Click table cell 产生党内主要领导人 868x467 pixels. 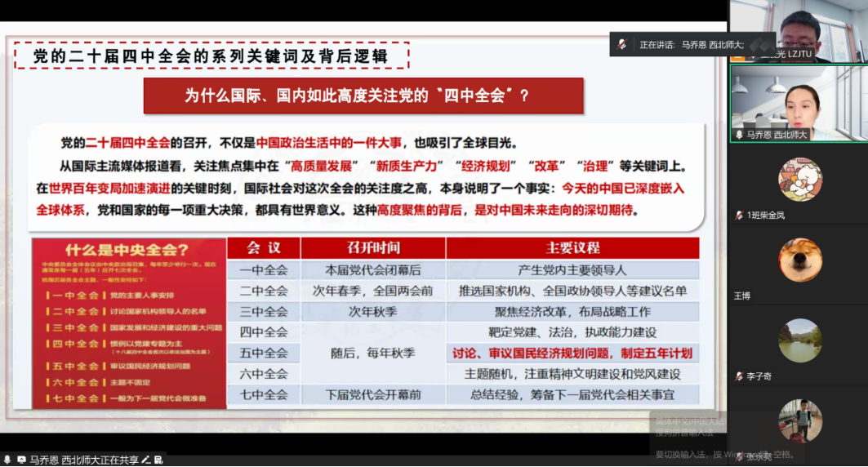572,270
